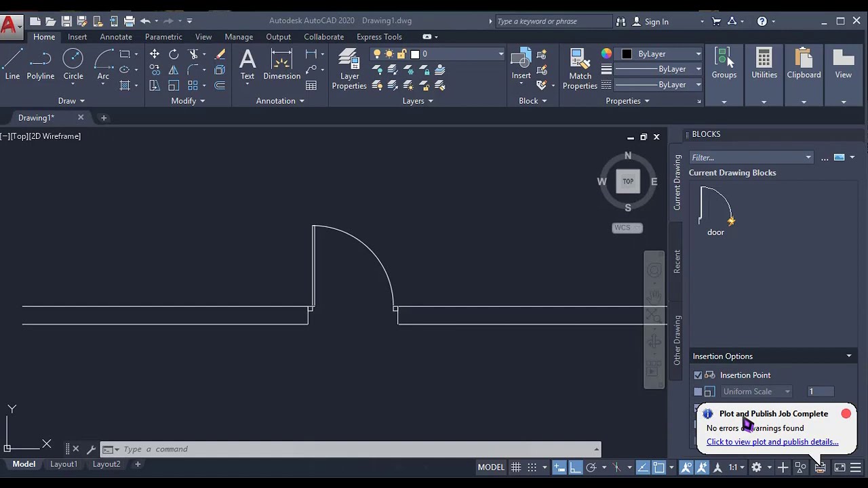The image size is (868, 488).
Task: Insert a Table from Annotation panel
Action: pyautogui.click(x=311, y=85)
